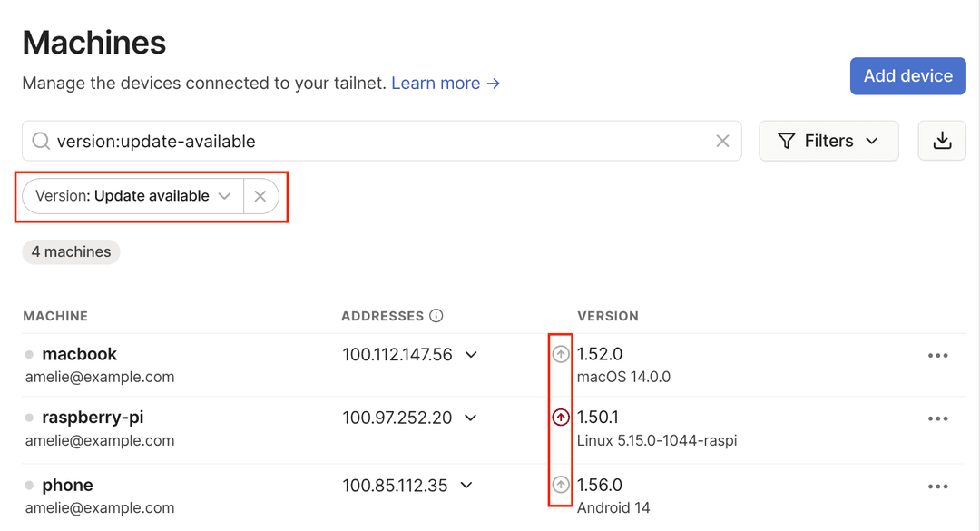Click the address 100.112.147.56
The height and width of the screenshot is (531, 980).
click(397, 355)
